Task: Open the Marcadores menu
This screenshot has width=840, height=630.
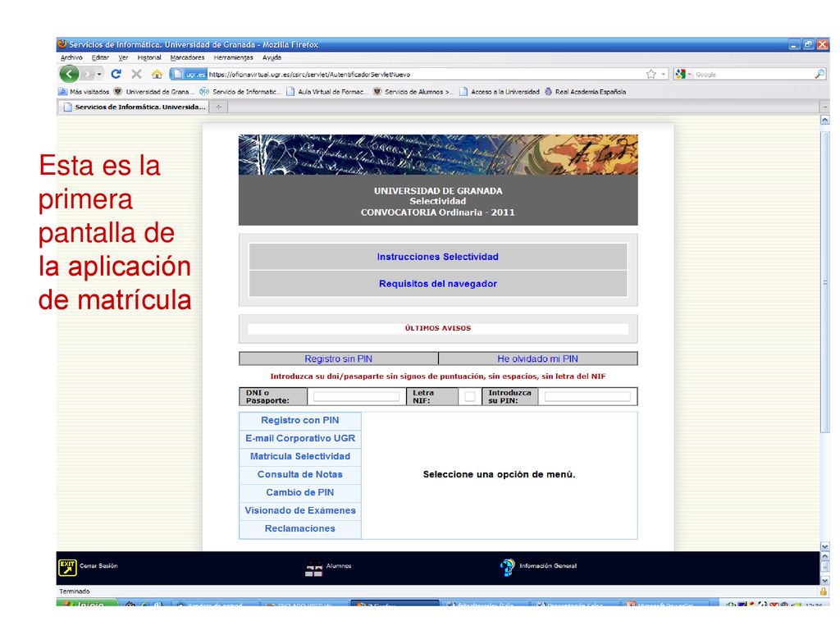Action: click(x=187, y=58)
